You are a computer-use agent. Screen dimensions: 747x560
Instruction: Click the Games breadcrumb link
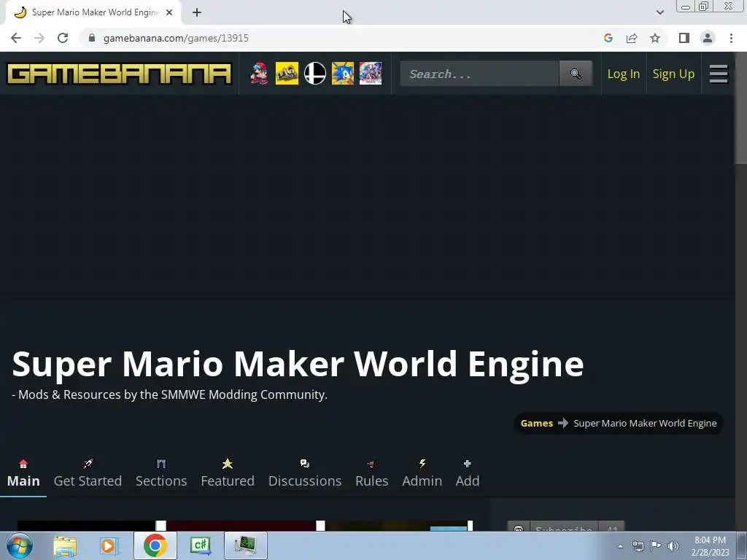[x=536, y=424]
